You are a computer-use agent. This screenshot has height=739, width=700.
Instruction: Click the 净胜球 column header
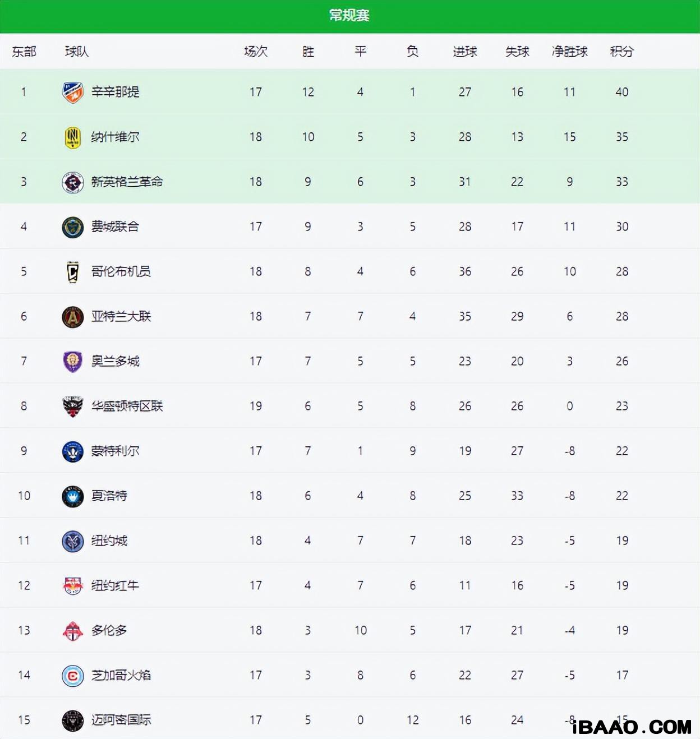pos(570,52)
